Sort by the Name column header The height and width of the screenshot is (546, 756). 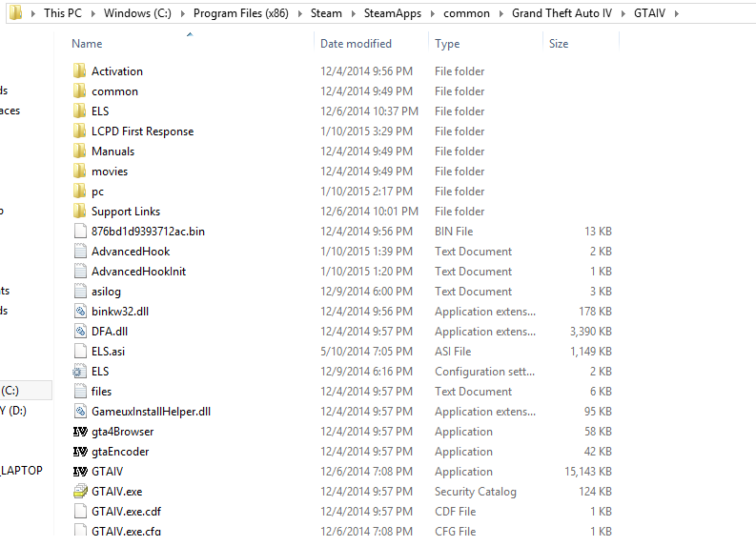coord(87,44)
